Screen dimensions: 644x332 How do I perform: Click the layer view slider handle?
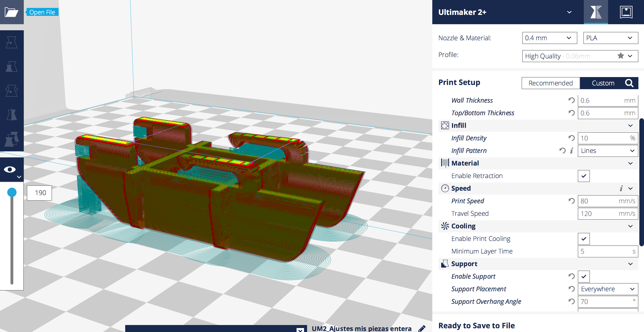pos(12,192)
